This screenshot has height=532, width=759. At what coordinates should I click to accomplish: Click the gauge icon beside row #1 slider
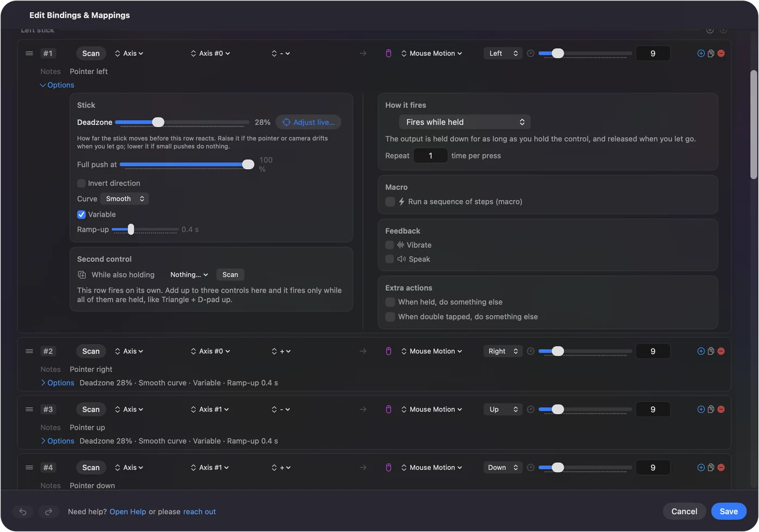pyautogui.click(x=531, y=53)
